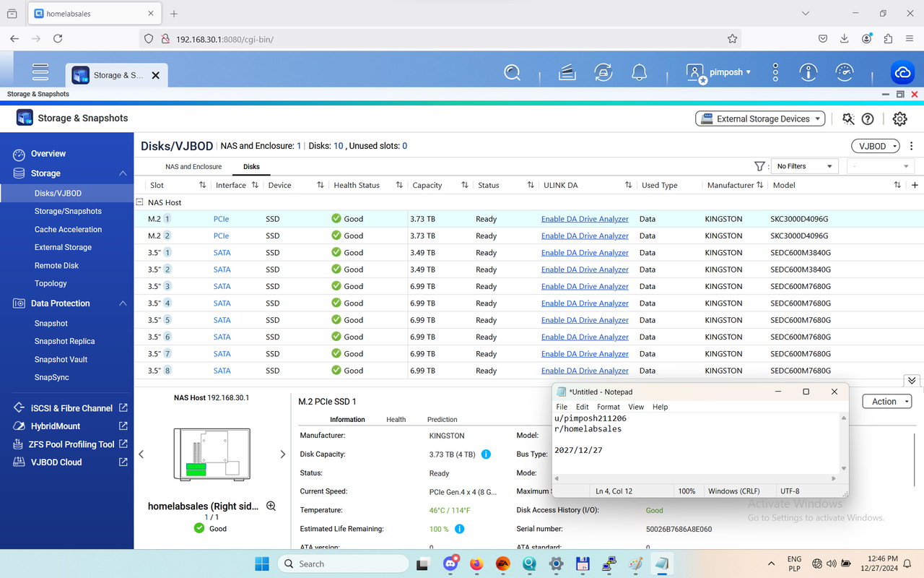The image size is (924, 578).
Task: Open the system information icon
Action: (x=808, y=72)
